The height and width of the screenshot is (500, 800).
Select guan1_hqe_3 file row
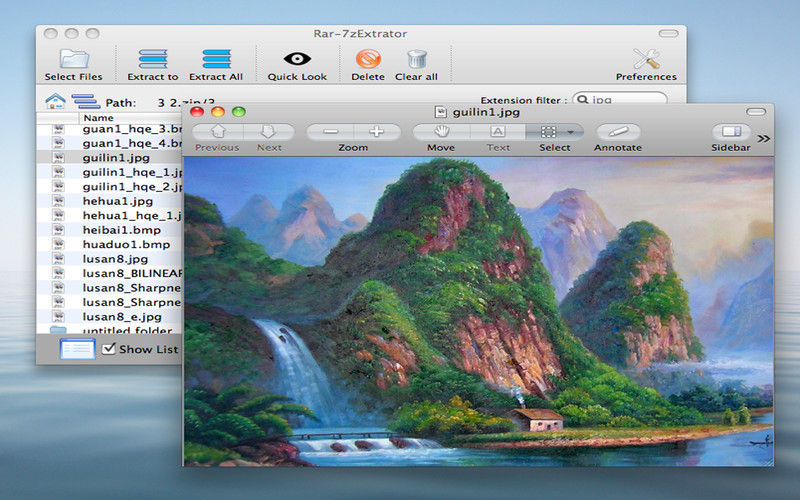pos(109,129)
